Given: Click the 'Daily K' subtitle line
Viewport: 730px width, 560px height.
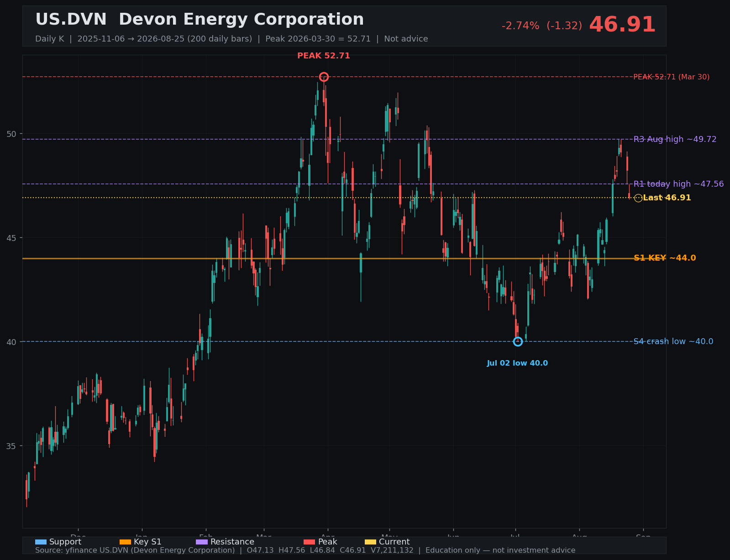Looking at the screenshot, I should click(231, 39).
